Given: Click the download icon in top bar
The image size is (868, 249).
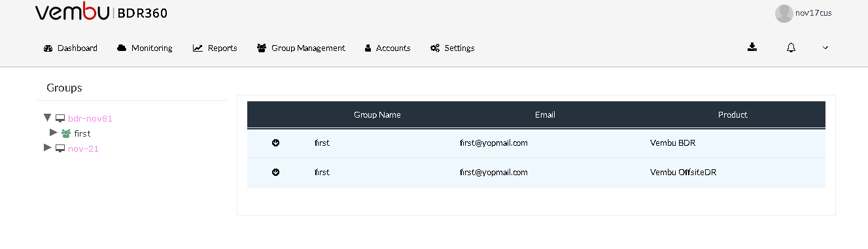Looking at the screenshot, I should click(x=752, y=47).
